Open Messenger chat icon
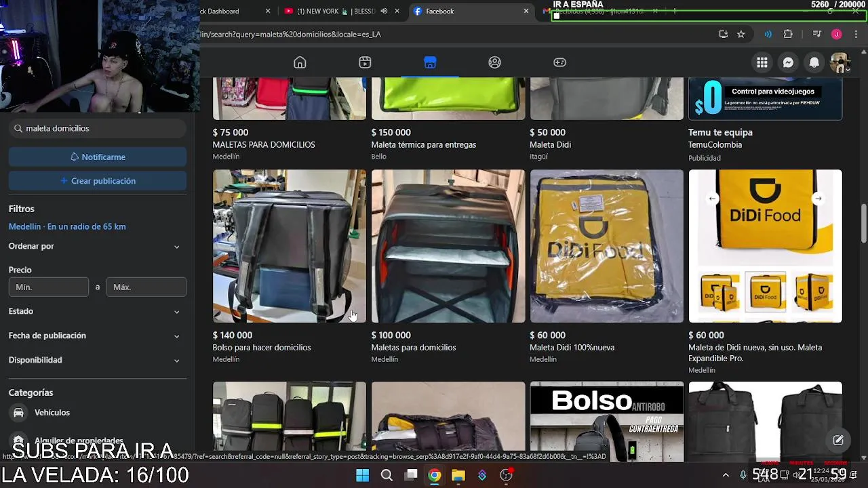Viewport: 868px width, 488px height. tap(788, 62)
